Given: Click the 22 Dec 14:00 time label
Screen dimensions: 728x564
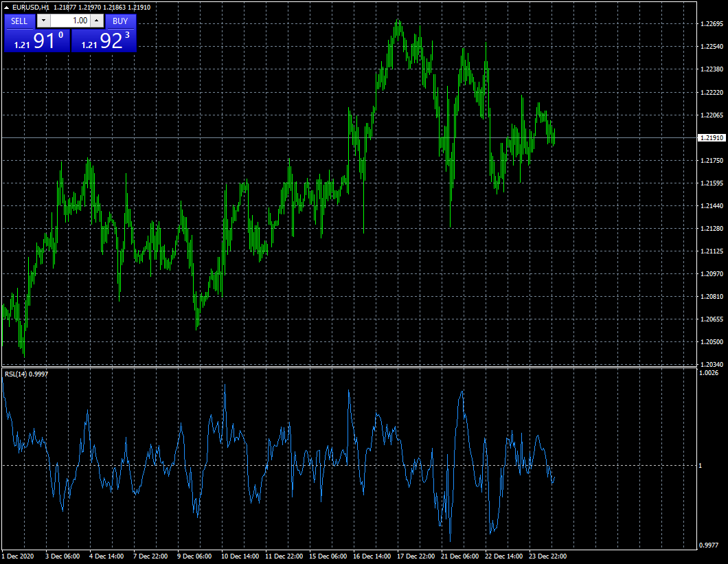Looking at the screenshot, I should [503, 556].
